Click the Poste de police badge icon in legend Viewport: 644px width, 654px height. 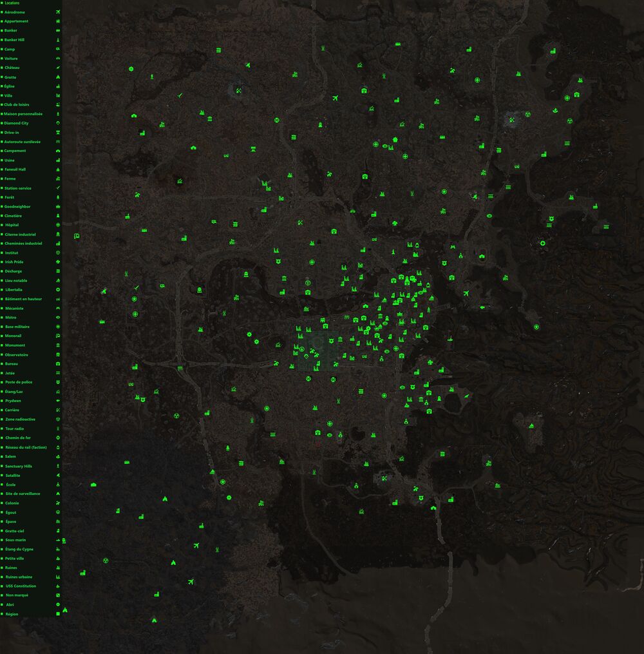pos(58,382)
